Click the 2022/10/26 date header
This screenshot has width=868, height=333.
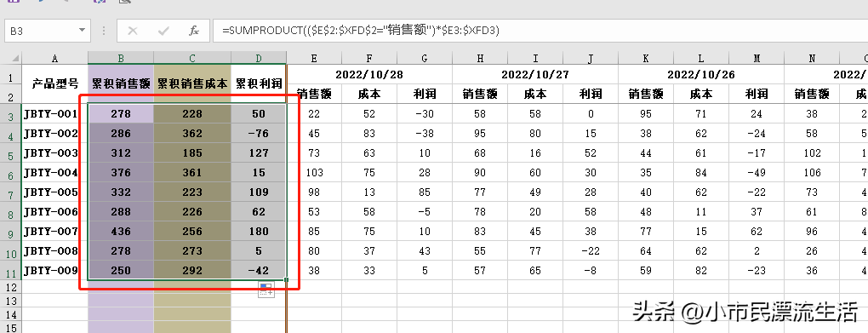(x=701, y=74)
